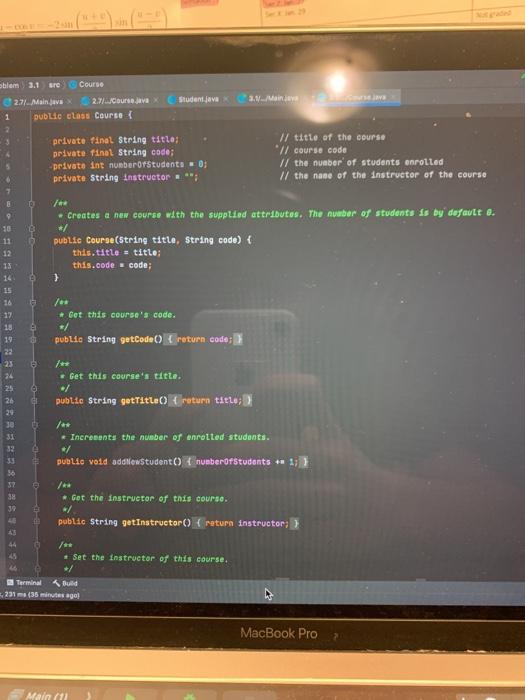The width and height of the screenshot is (525, 700).
Task: Expand the folded 'numberOfStudents += 1;' block
Action: click(246, 462)
